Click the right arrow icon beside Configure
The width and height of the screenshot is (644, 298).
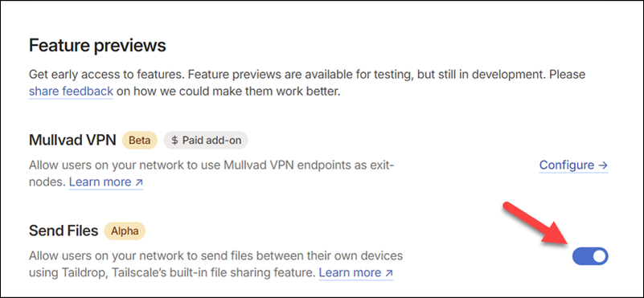(x=602, y=165)
